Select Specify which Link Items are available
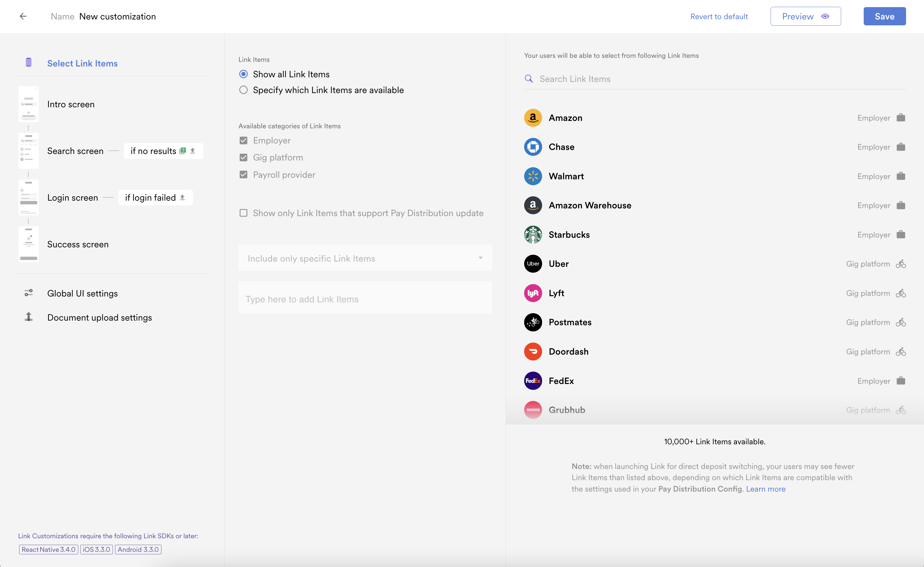Image resolution: width=924 pixels, height=567 pixels. click(x=243, y=90)
